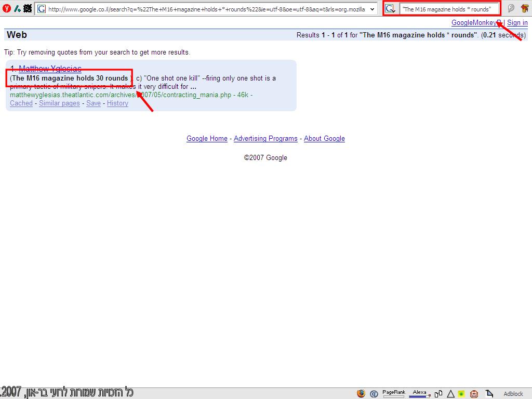Click the Web heading label
Viewport: 532px width, 399px height.
point(17,35)
